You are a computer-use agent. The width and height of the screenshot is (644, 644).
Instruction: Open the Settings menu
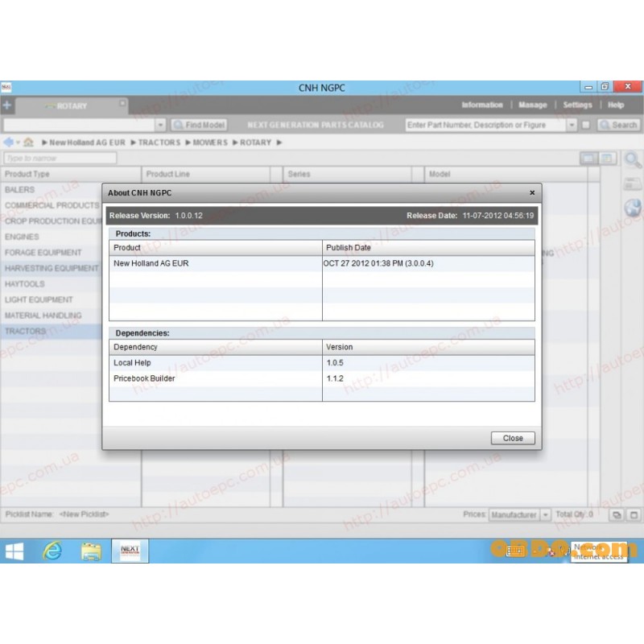(x=577, y=105)
